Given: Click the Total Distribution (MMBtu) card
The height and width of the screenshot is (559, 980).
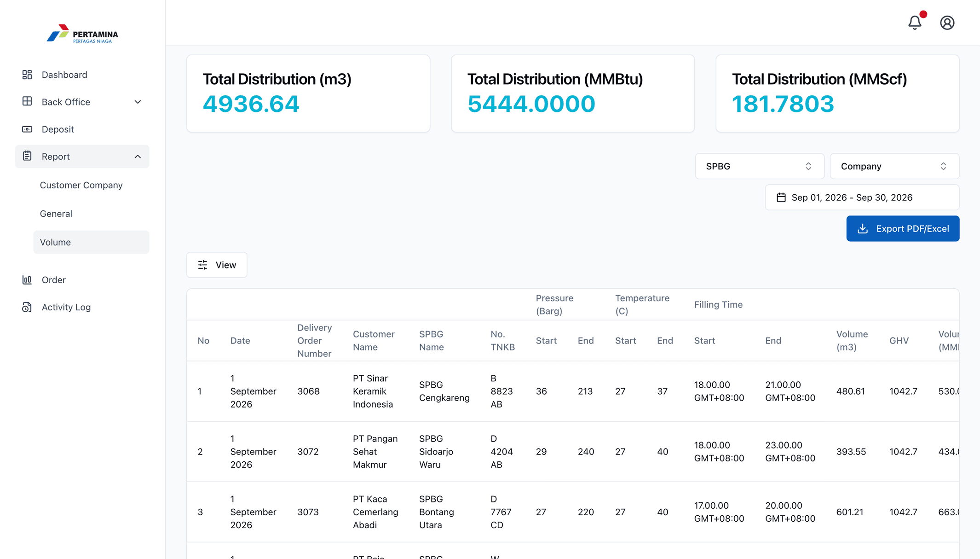Looking at the screenshot, I should pos(573,93).
